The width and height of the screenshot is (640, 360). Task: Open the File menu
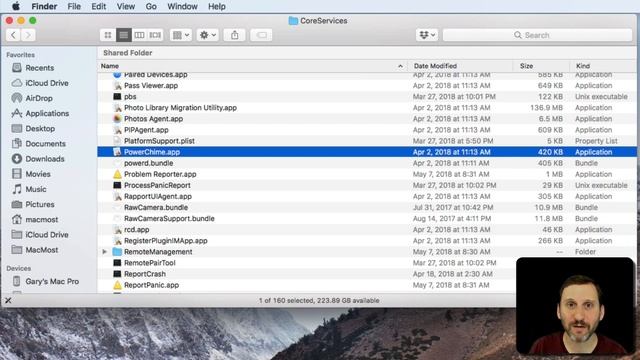click(74, 6)
